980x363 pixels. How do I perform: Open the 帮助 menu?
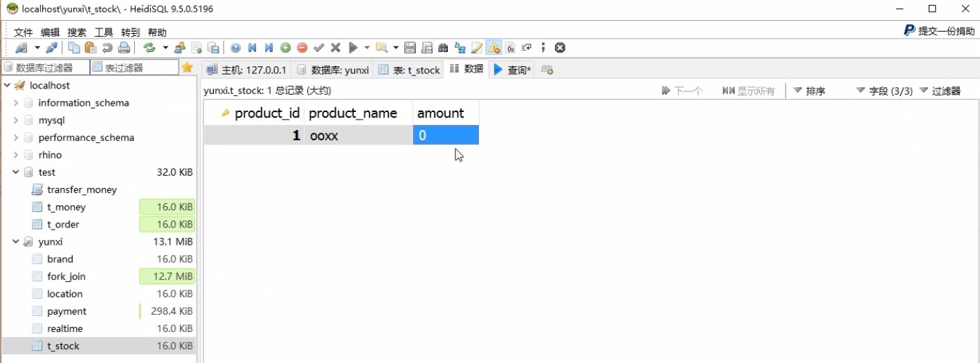pyautogui.click(x=157, y=32)
